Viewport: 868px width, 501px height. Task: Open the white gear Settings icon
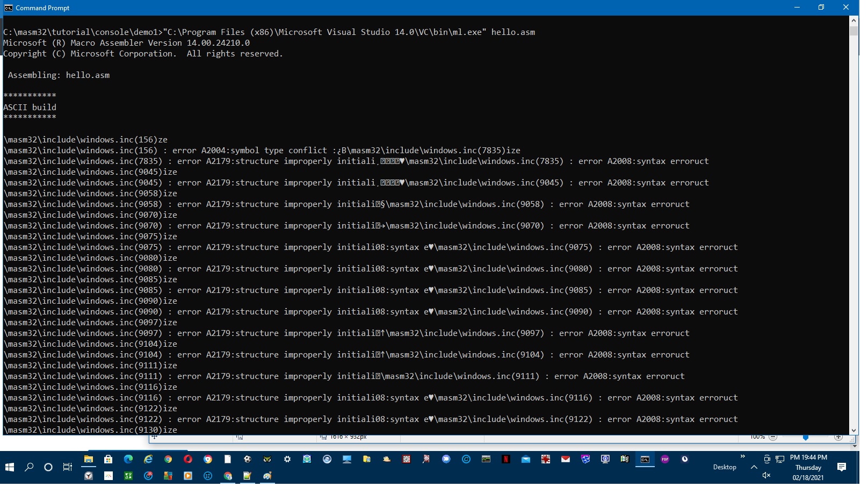click(287, 459)
